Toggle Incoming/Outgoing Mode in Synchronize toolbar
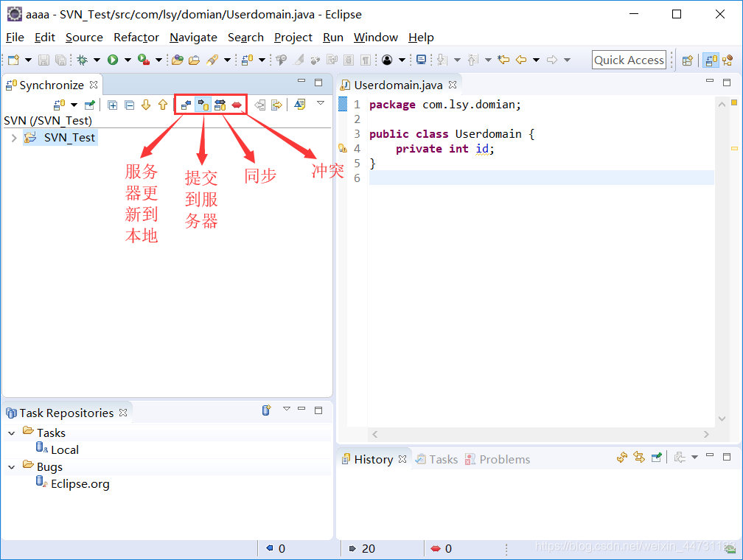This screenshot has height=560, width=743. [220, 105]
